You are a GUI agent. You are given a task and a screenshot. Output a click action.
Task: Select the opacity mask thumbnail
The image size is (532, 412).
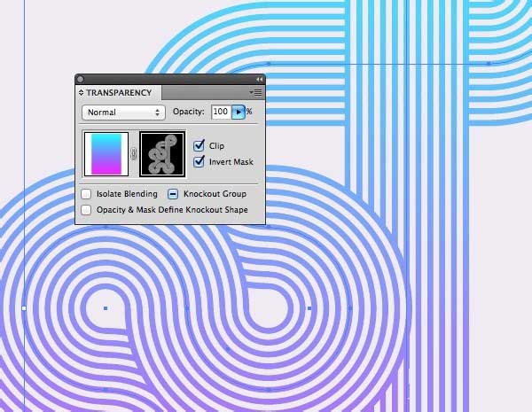[162, 154]
